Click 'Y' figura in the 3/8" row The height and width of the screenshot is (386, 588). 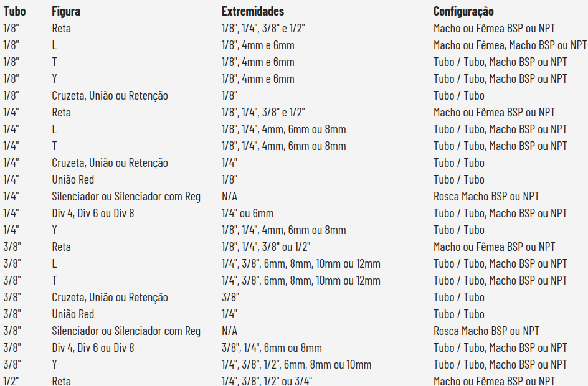pyautogui.click(x=54, y=364)
